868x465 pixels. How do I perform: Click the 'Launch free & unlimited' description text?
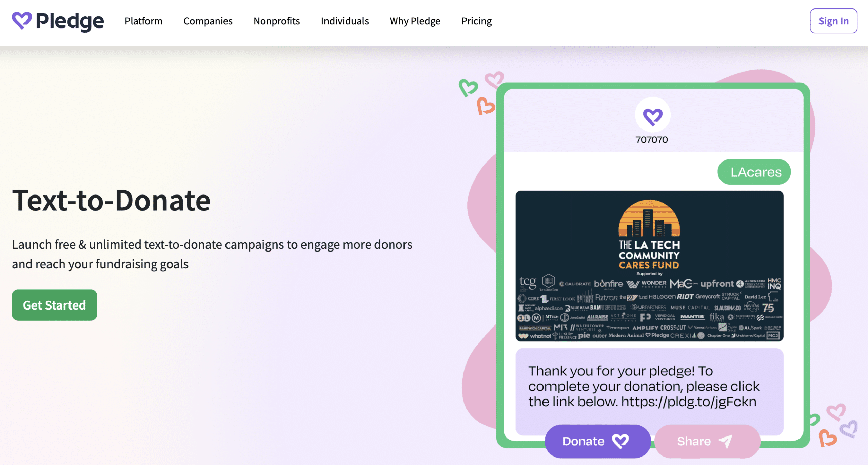[212, 254]
